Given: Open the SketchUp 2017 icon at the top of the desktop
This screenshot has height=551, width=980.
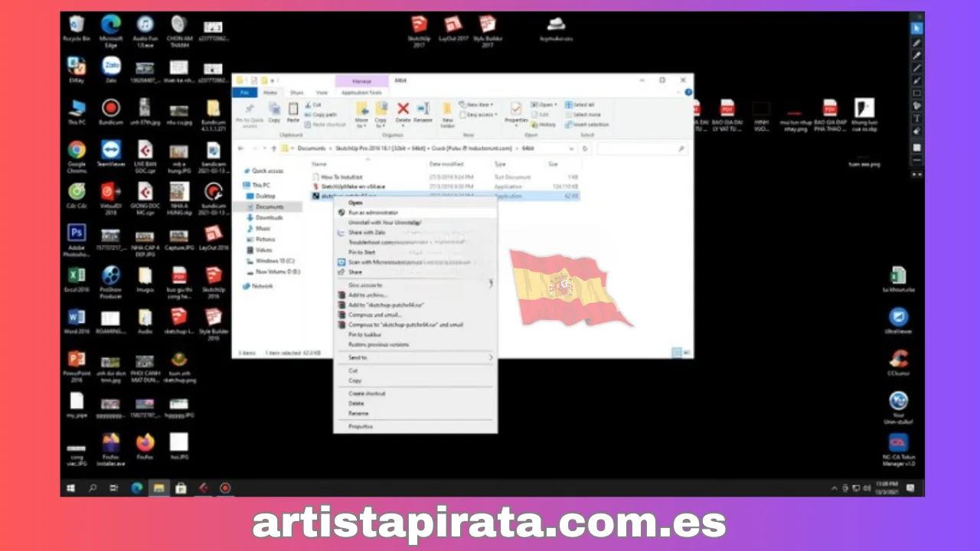Looking at the screenshot, I should (x=419, y=32).
